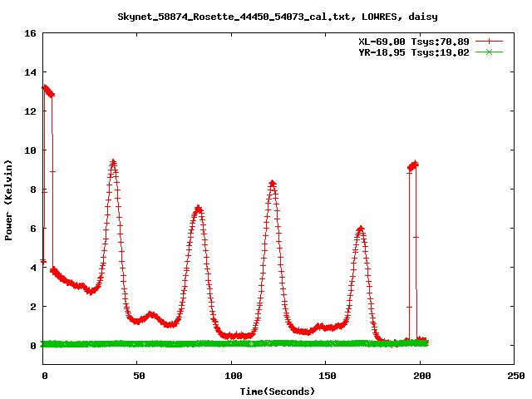This screenshot has width=532, height=399.
Task: Click the red peak near 168 seconds
Action: coord(361,229)
